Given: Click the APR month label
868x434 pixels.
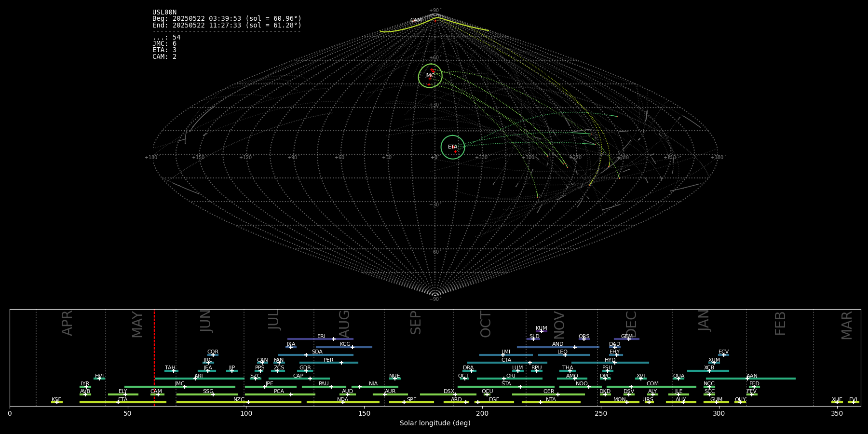Looking at the screenshot, I should pos(68,323).
